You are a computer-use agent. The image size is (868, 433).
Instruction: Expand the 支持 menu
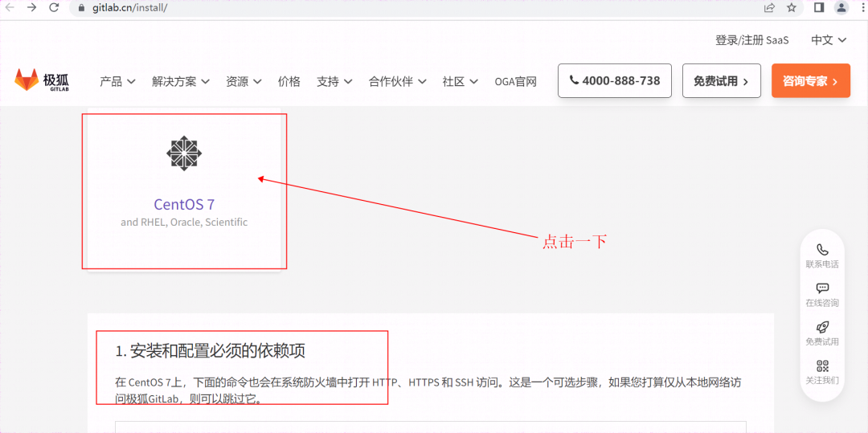(x=334, y=81)
